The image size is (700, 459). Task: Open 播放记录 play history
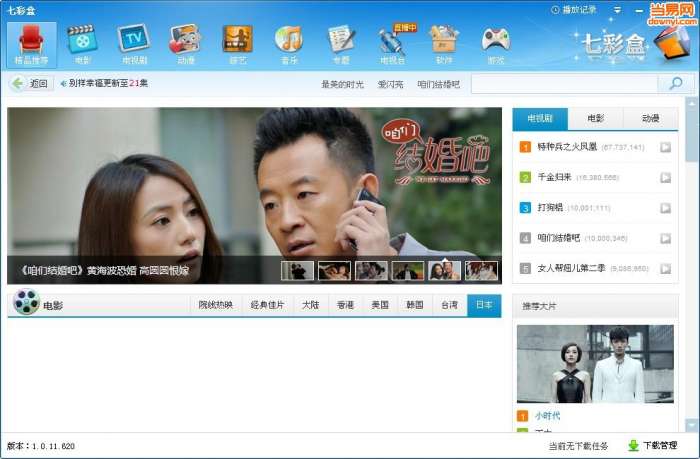tap(574, 10)
